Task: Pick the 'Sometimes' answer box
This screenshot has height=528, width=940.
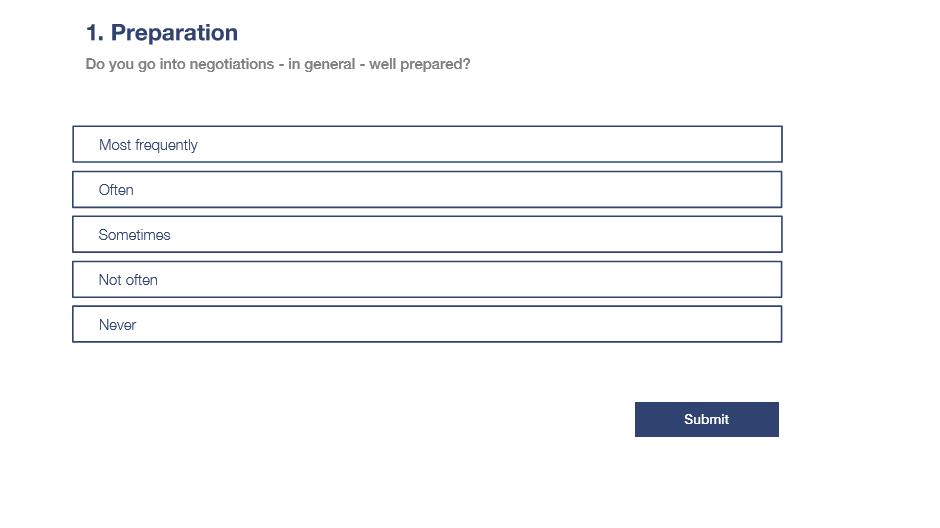Action: (427, 234)
